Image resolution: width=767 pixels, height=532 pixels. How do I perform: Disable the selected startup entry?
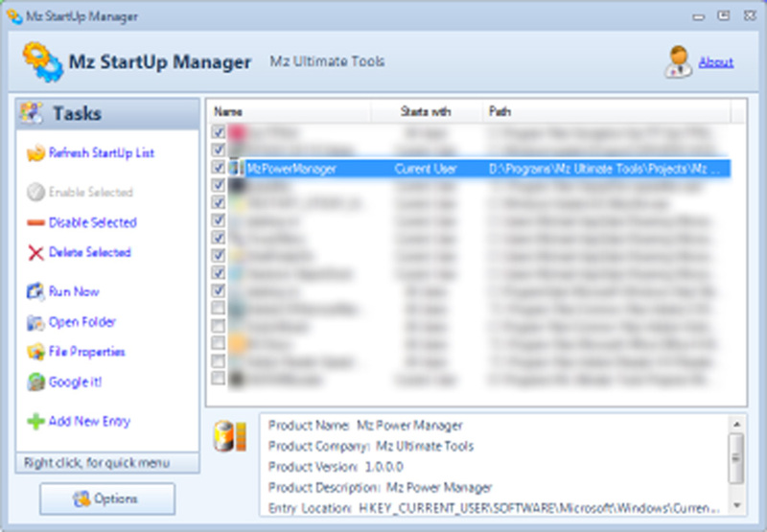[x=92, y=223]
